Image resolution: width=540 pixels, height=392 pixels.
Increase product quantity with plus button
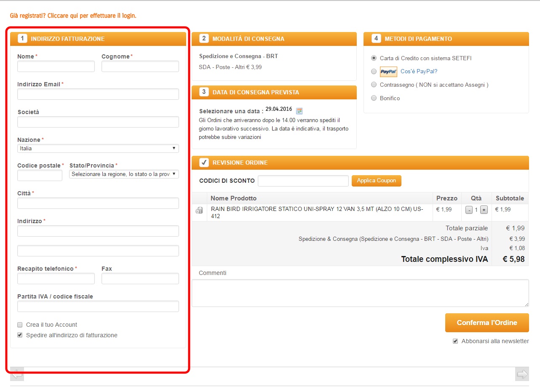tap(484, 210)
